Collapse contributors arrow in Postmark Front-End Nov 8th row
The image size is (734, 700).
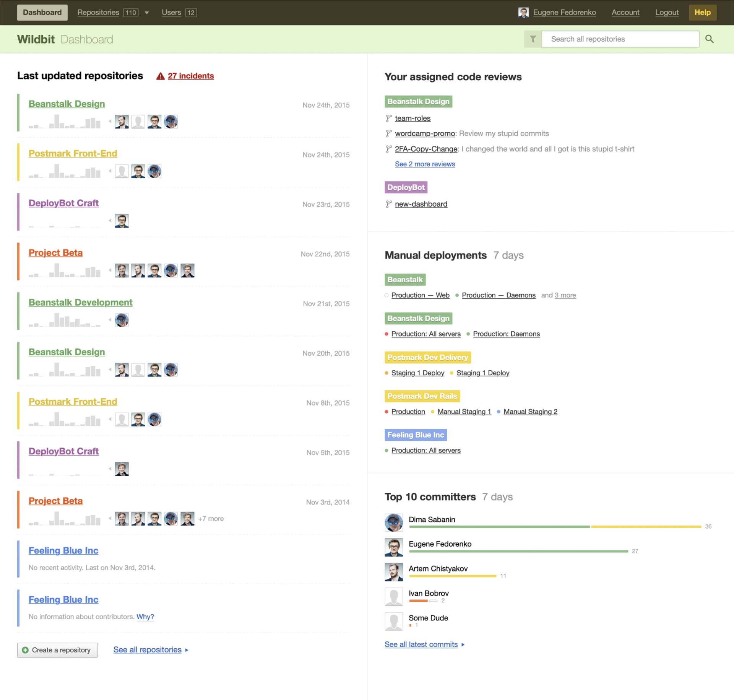(x=110, y=419)
